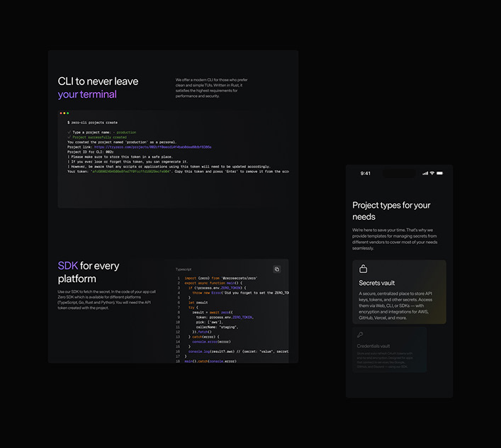501x448 pixels.
Task: Click the red terminal window dot
Action: click(x=61, y=113)
